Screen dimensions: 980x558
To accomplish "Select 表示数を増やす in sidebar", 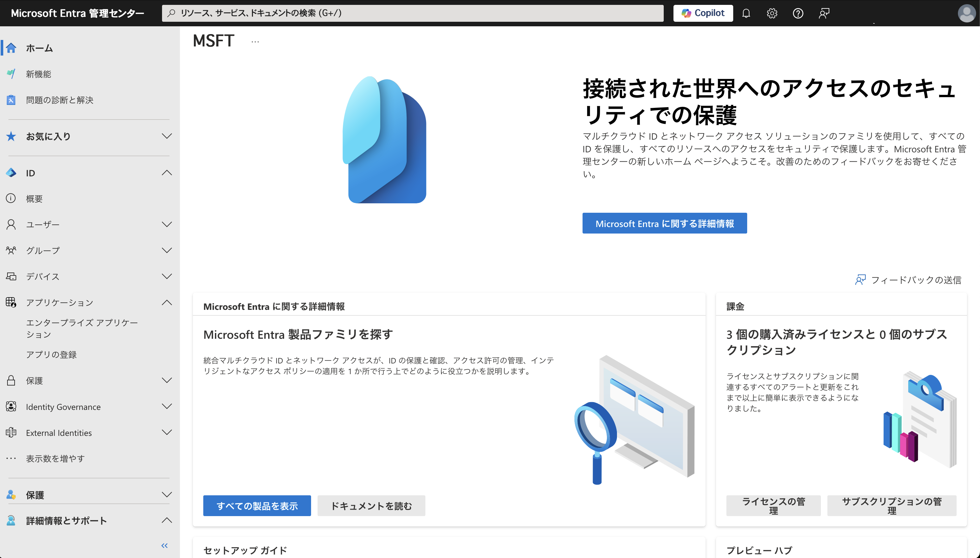I will tap(55, 458).
